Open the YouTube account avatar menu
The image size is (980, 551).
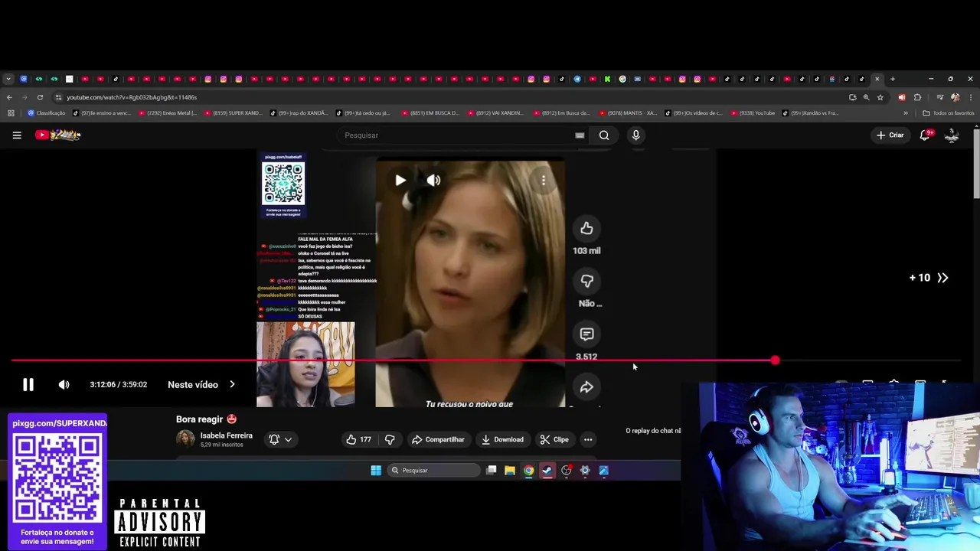pyautogui.click(x=952, y=135)
